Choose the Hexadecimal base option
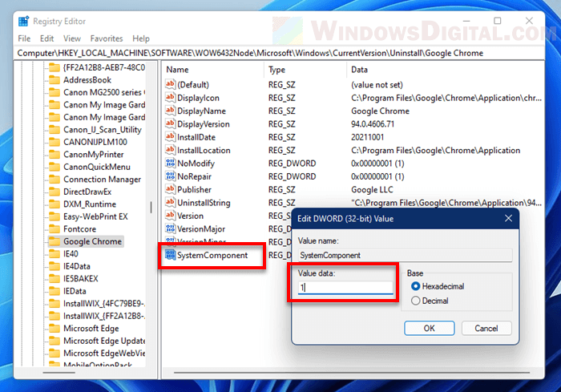This screenshot has height=392, width=561. [415, 286]
